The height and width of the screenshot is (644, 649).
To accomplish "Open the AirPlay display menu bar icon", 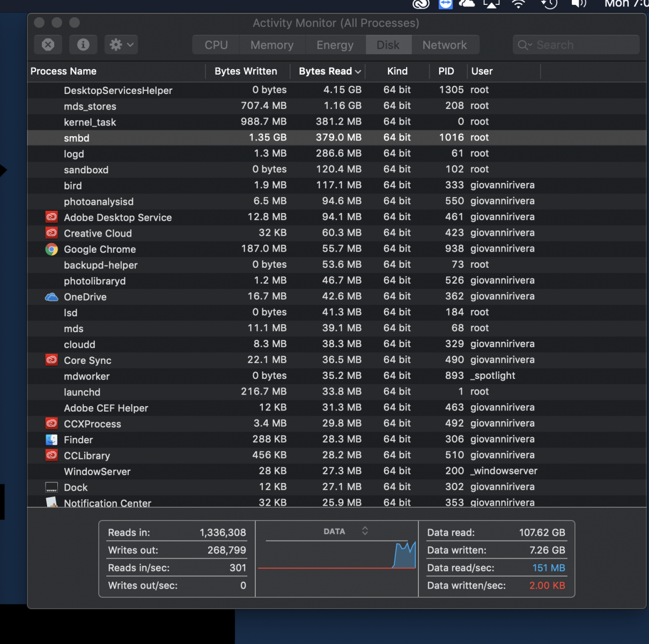I will [x=492, y=4].
